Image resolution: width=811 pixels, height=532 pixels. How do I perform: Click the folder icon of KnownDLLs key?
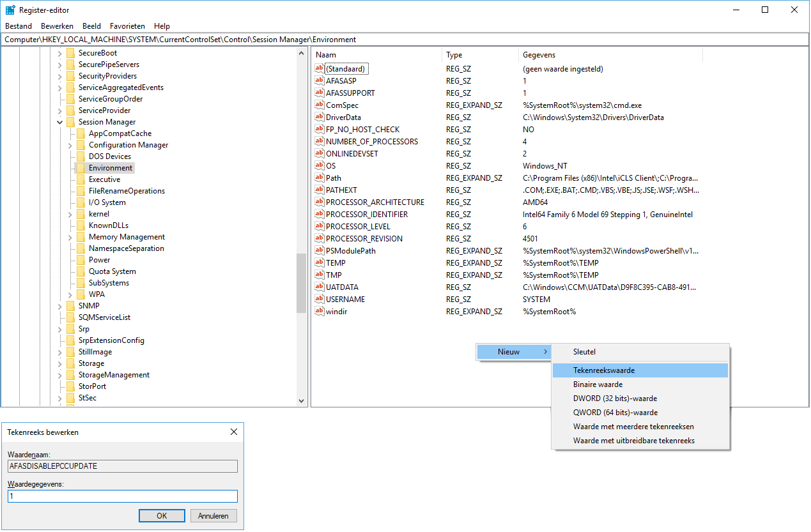tap(81, 225)
